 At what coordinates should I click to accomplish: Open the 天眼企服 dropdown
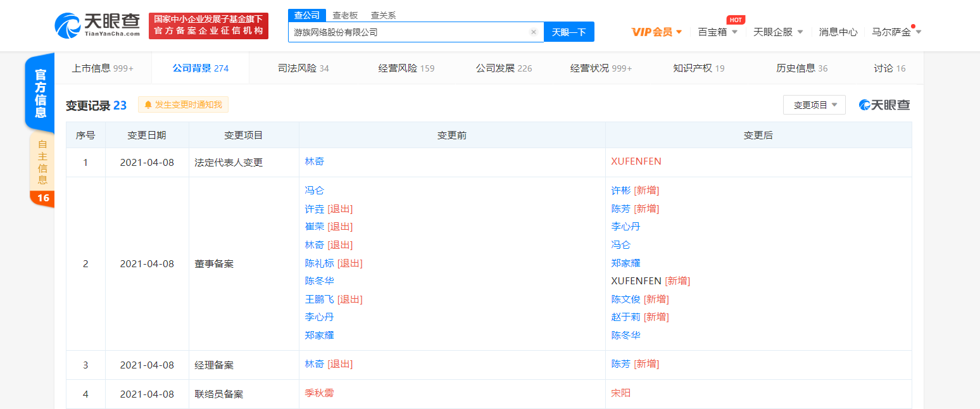(777, 32)
